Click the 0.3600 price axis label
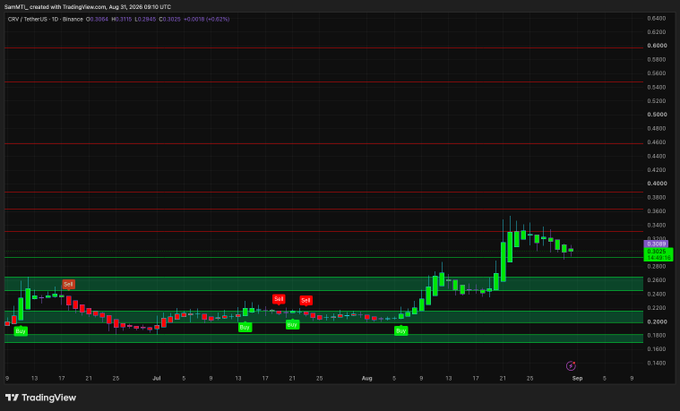 pyautogui.click(x=656, y=211)
